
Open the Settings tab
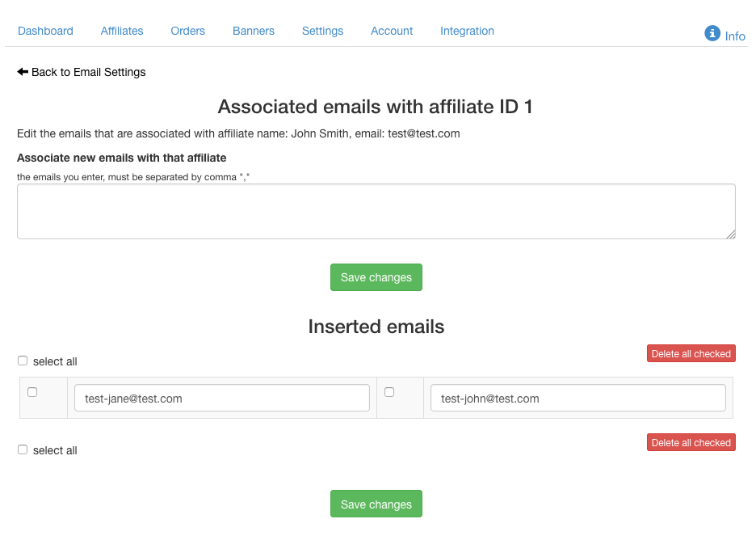[x=322, y=31]
